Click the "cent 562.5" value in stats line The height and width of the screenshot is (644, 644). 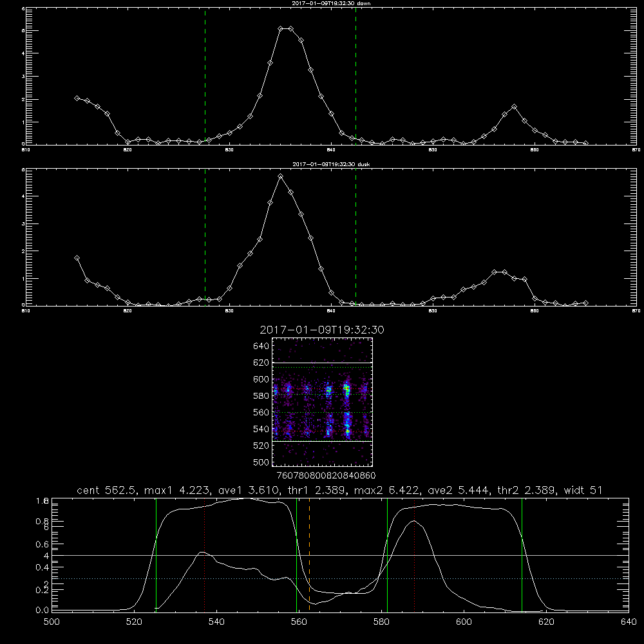pyautogui.click(x=108, y=490)
